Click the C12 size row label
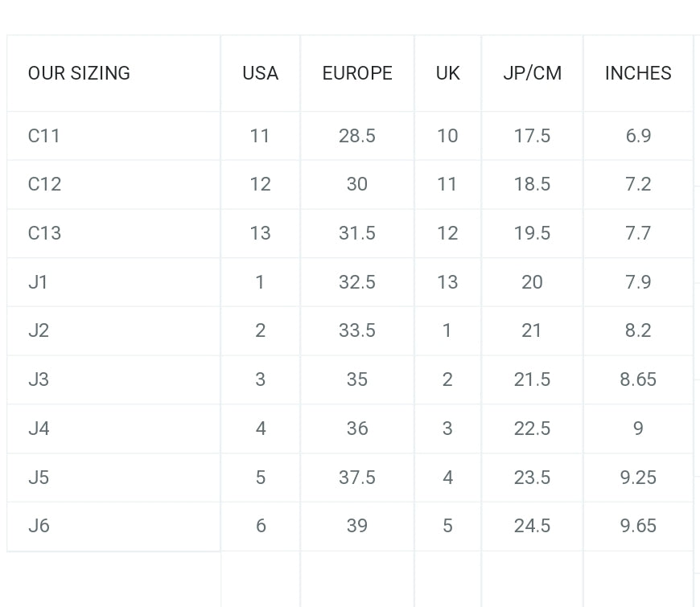The image size is (700, 607). 44,184
